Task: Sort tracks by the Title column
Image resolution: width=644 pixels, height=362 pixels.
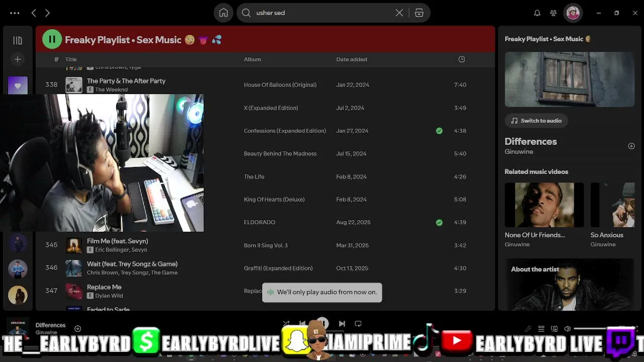Action: click(x=71, y=59)
